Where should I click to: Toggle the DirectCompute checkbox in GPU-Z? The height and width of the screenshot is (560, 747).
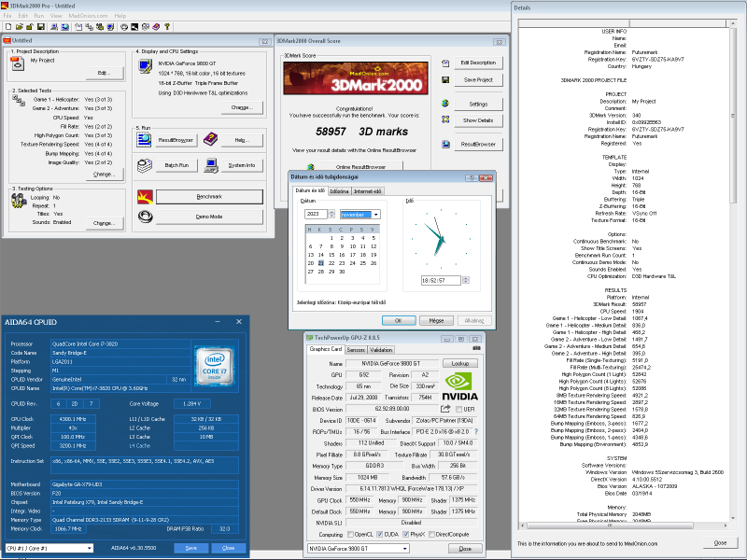click(x=431, y=534)
